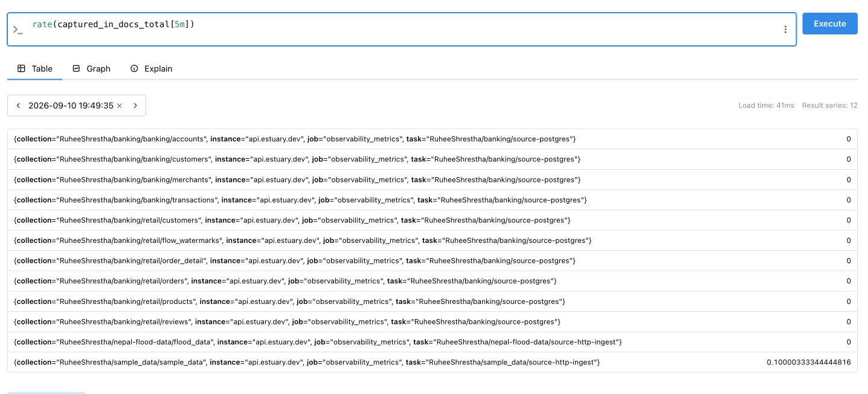
Task: Click the evaluation time field 2026-09-10 19:49:35
Action: click(71, 105)
